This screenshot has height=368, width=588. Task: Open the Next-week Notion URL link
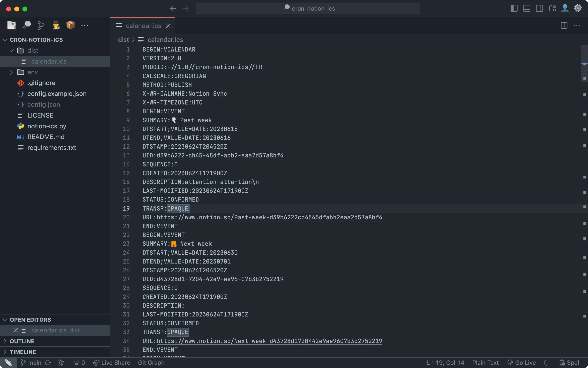click(x=269, y=341)
